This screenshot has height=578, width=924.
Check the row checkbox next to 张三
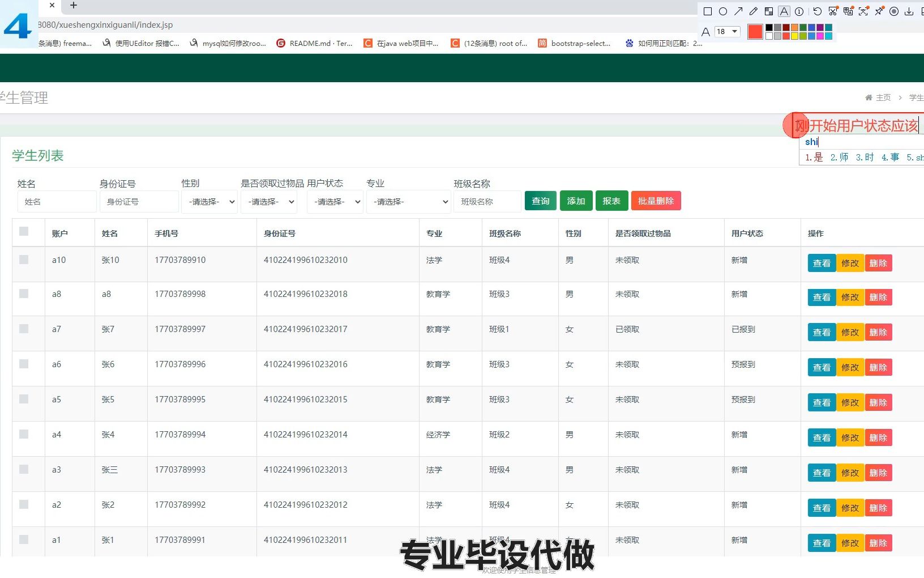point(23,469)
